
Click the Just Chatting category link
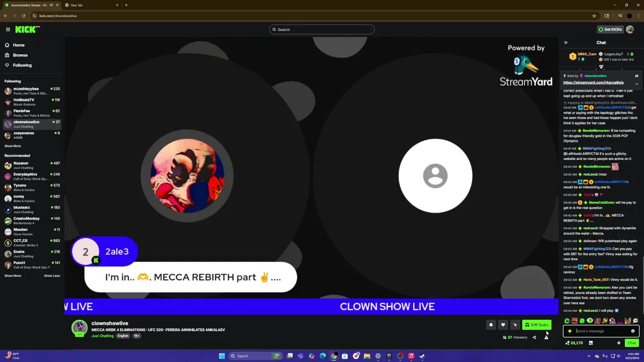tap(103, 336)
